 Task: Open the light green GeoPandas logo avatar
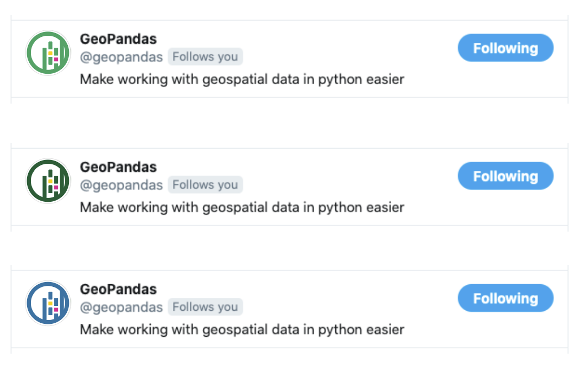pyautogui.click(x=48, y=53)
